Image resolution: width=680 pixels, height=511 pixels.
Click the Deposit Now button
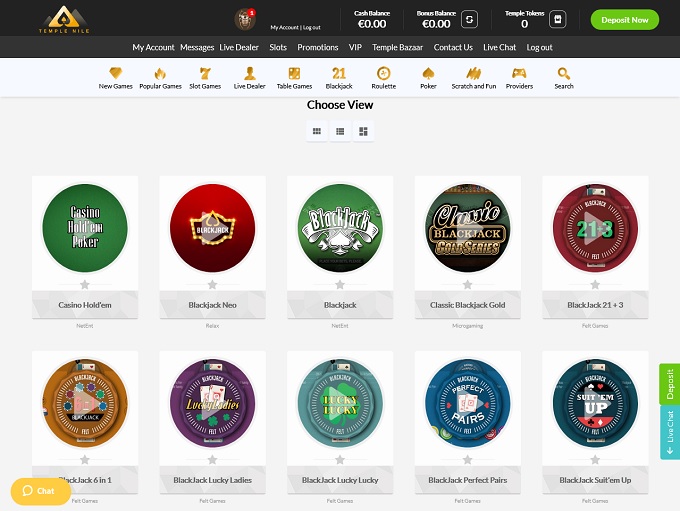(x=625, y=20)
